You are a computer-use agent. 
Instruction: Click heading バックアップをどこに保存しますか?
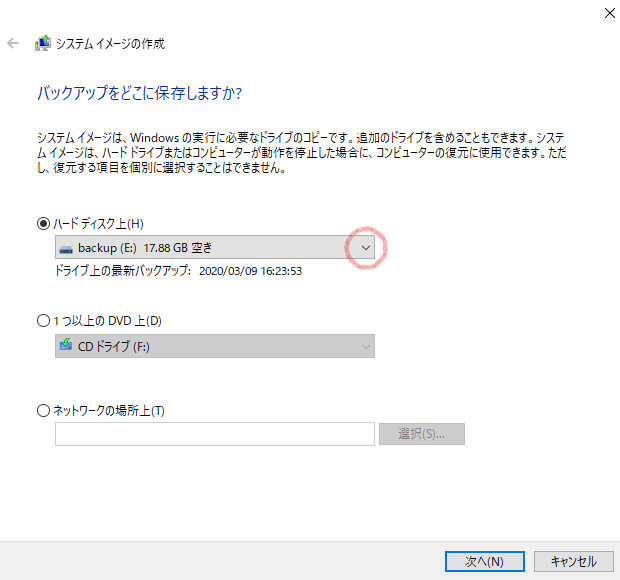139,93
